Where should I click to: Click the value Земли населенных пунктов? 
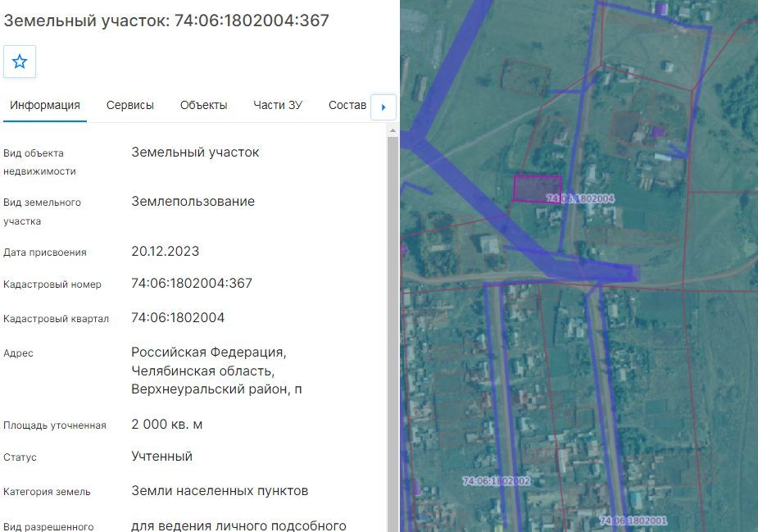(x=220, y=490)
